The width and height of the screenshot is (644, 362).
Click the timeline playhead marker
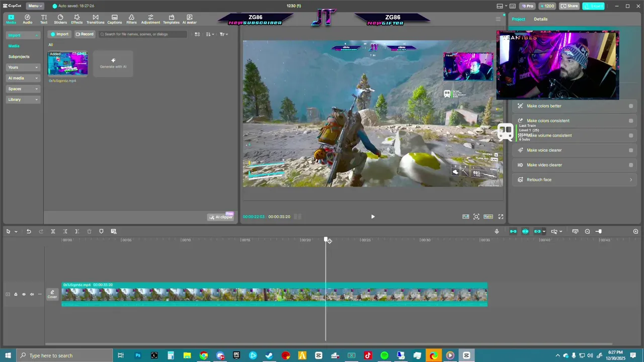point(326,240)
